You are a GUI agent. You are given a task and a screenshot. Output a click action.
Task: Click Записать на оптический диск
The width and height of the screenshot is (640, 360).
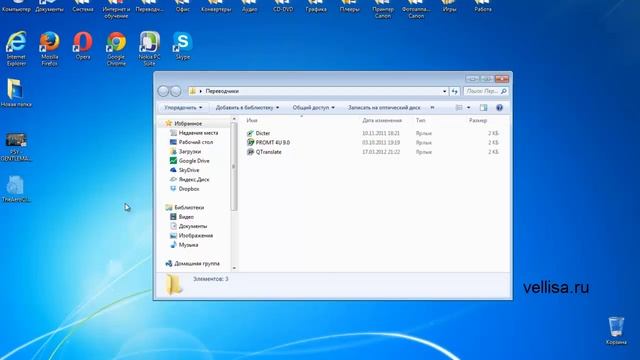coord(384,108)
